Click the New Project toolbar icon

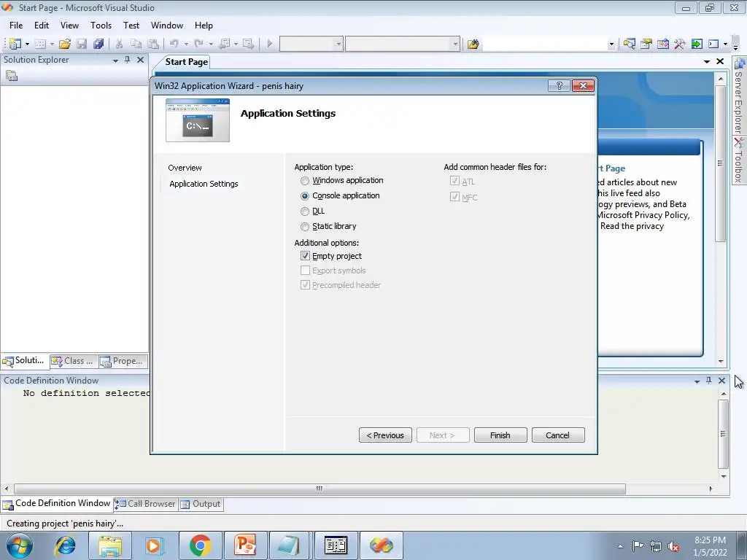pyautogui.click(x=15, y=44)
